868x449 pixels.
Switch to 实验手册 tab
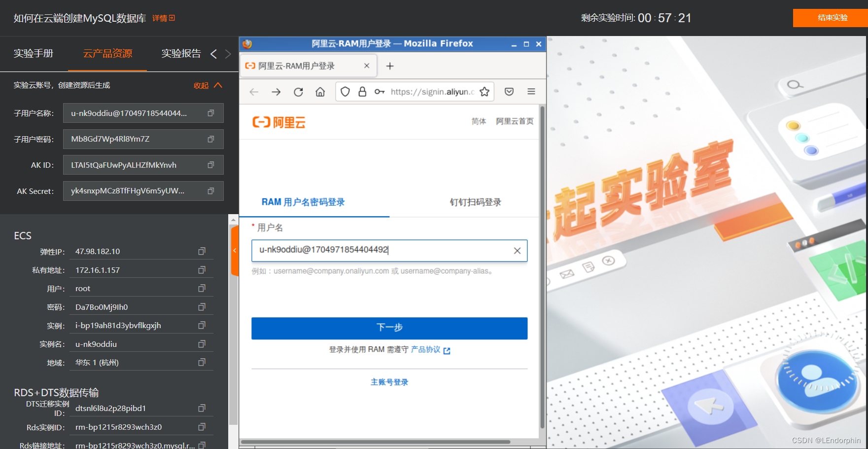pos(34,53)
